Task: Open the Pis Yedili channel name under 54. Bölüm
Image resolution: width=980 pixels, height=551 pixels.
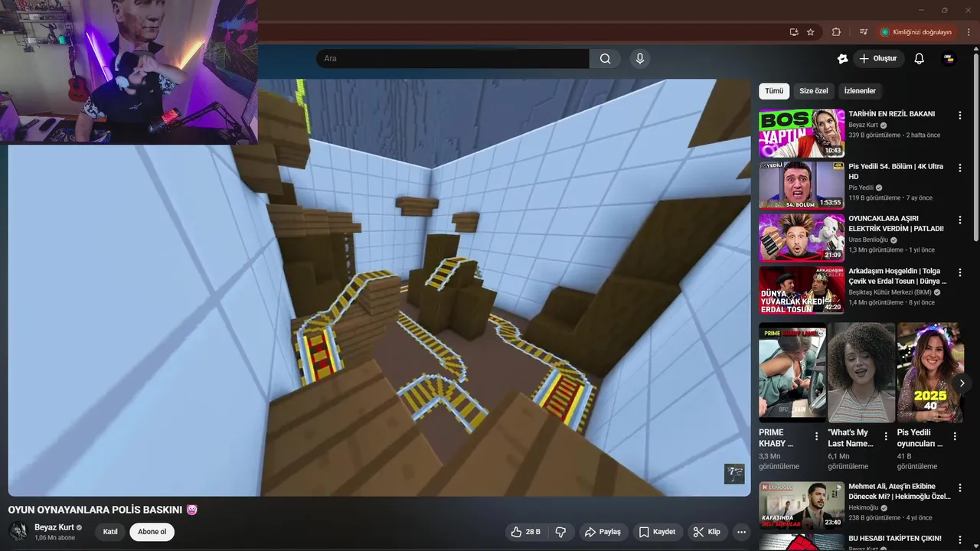Action: pyautogui.click(x=861, y=187)
